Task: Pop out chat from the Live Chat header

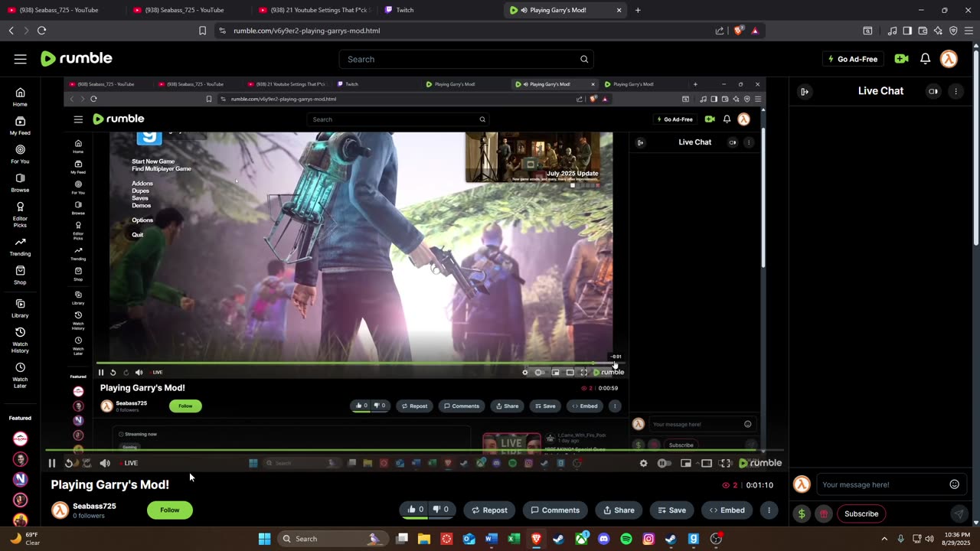Action: click(x=933, y=91)
